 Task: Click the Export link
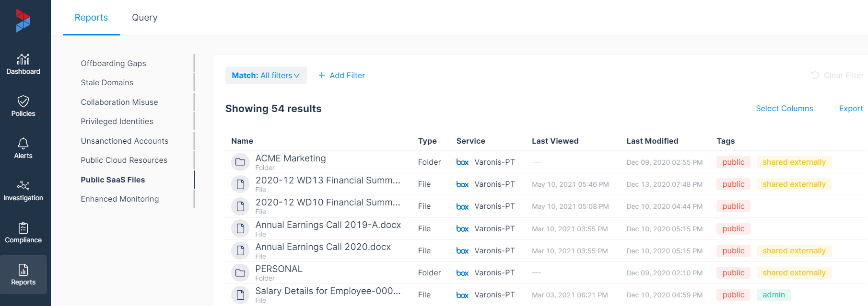[851, 109]
